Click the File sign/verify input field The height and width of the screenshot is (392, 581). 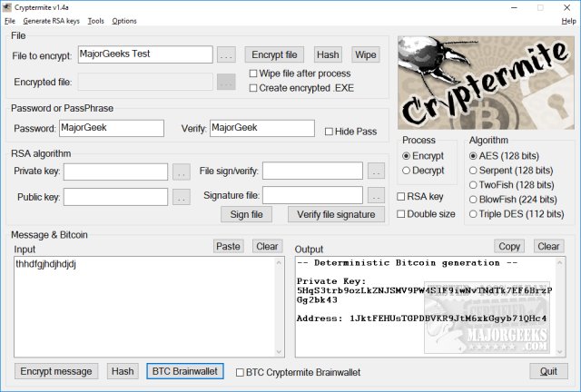coord(312,171)
